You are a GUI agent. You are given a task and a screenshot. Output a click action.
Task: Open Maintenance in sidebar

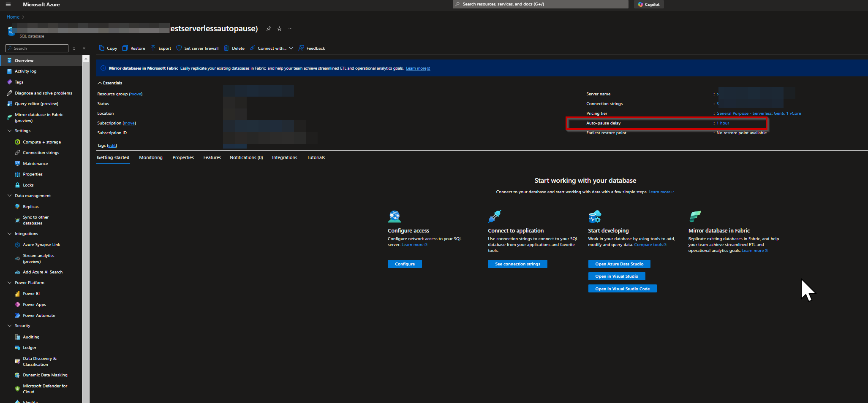[35, 164]
